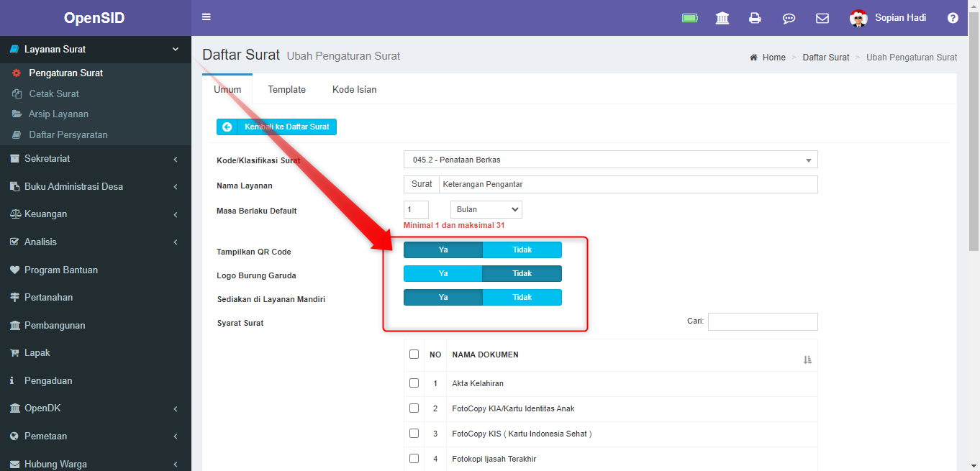The image size is (980, 471).
Task: Open the Kode Isian tab
Action: coord(354,89)
